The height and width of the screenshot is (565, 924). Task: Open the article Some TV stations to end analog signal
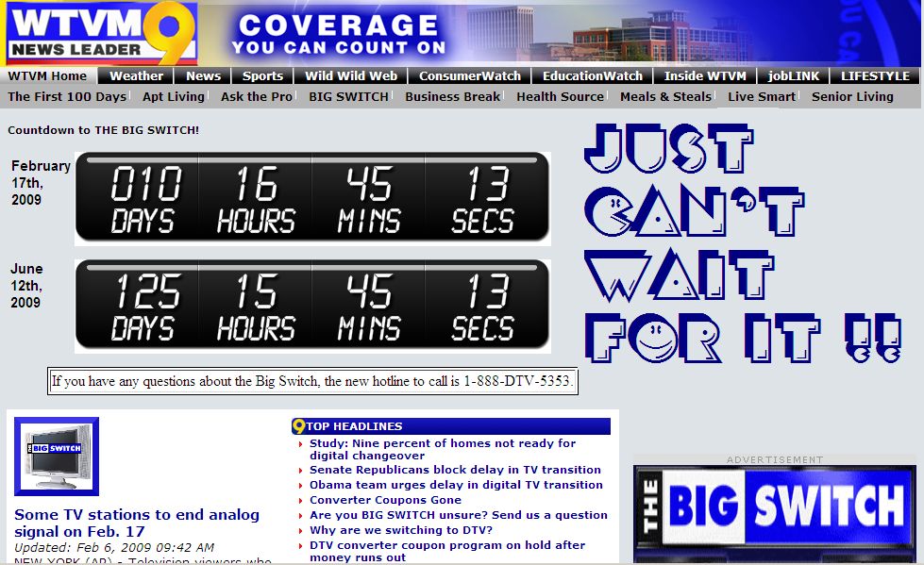point(137,523)
